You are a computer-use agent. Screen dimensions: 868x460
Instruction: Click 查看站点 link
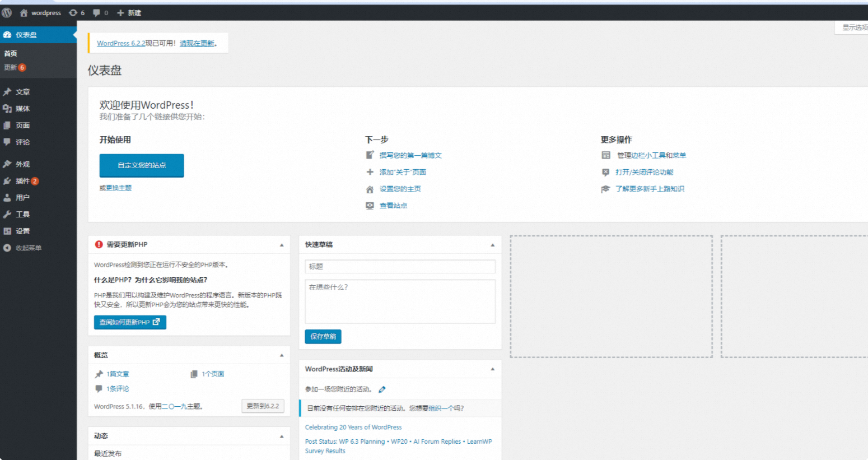tap(393, 206)
